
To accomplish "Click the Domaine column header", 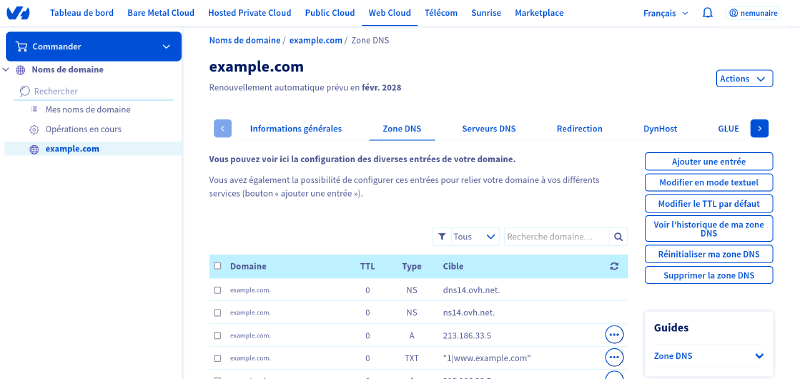I will (x=248, y=266).
